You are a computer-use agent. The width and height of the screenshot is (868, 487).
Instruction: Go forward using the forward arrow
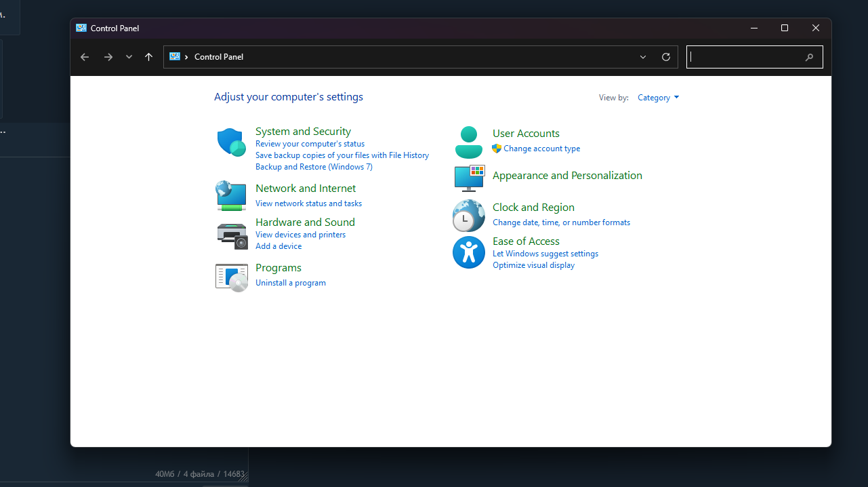[x=108, y=57]
